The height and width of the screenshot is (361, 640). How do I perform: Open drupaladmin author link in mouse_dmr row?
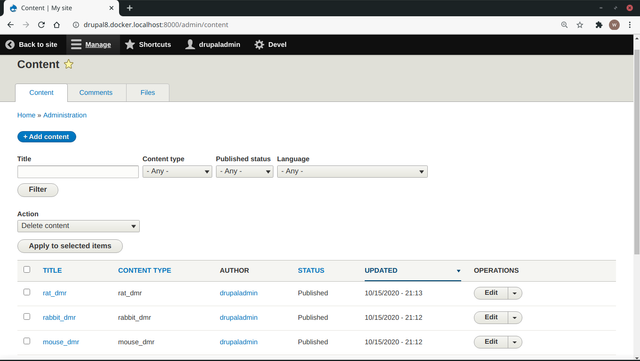point(239,342)
